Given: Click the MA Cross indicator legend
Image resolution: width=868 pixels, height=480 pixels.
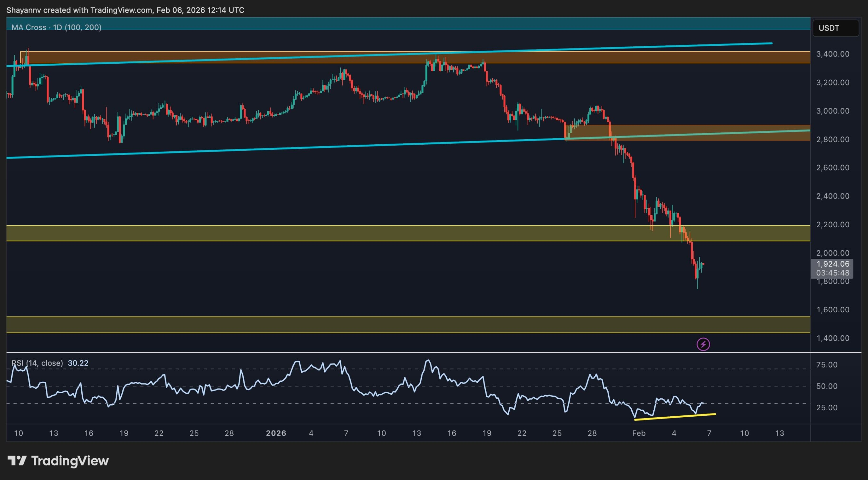Looking at the screenshot, I should coord(56,27).
